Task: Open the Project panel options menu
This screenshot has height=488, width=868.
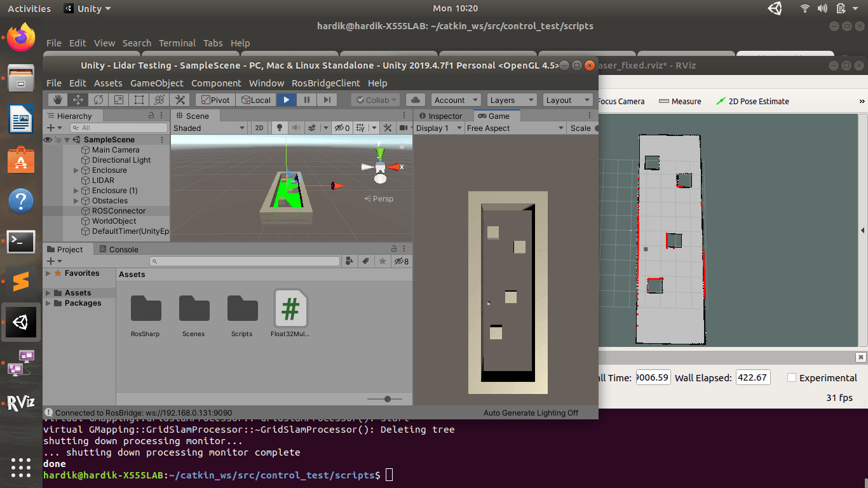Action: 405,249
